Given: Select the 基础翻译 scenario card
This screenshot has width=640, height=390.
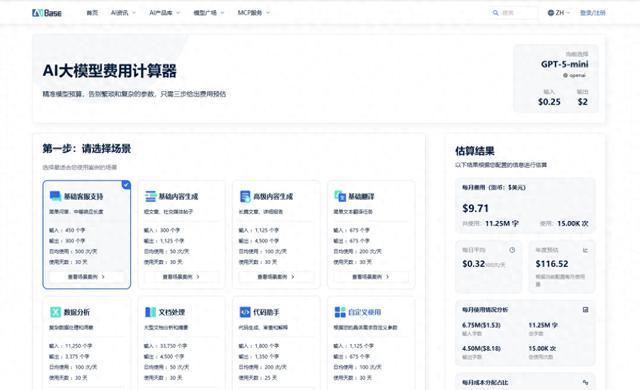Looking at the screenshot, I should tap(371, 235).
